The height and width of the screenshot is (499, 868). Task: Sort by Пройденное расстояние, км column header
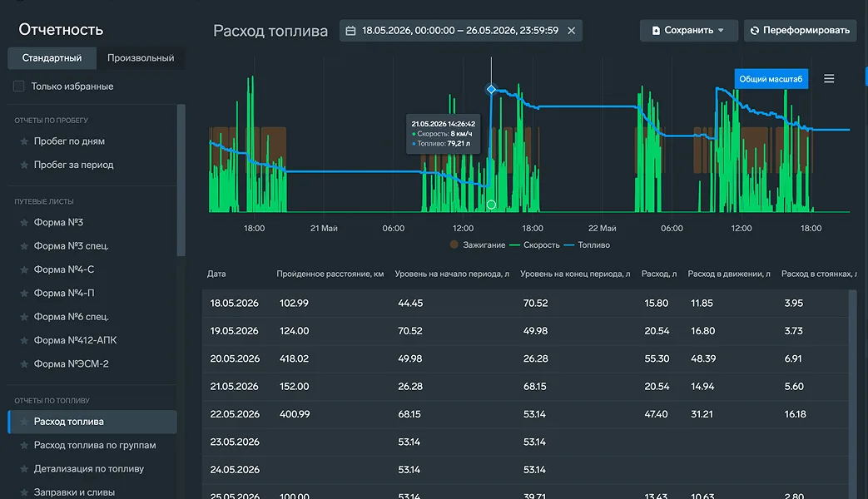[x=330, y=274]
